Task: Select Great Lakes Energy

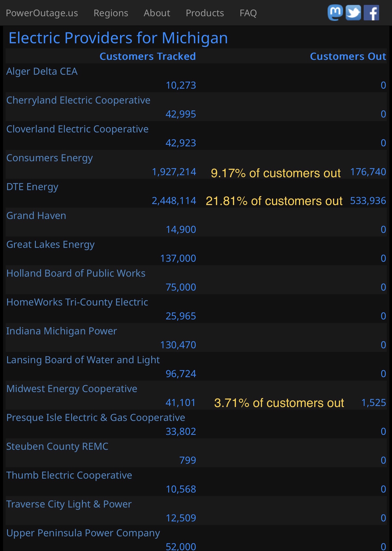Action: (50, 244)
